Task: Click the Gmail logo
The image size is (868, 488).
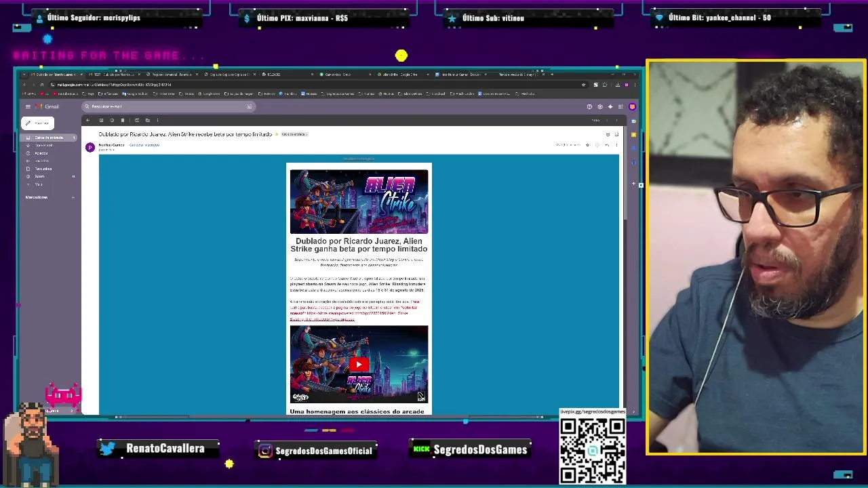Action: pos(47,106)
